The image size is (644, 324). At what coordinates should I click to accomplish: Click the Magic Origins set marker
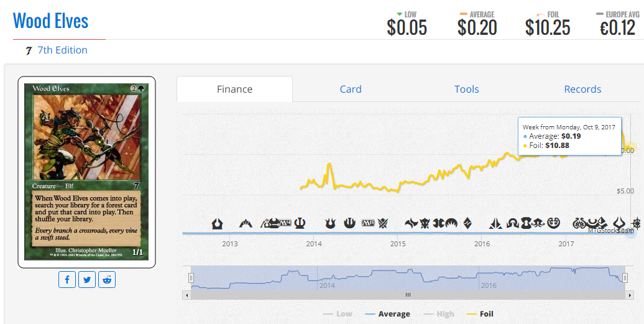pos(451,223)
